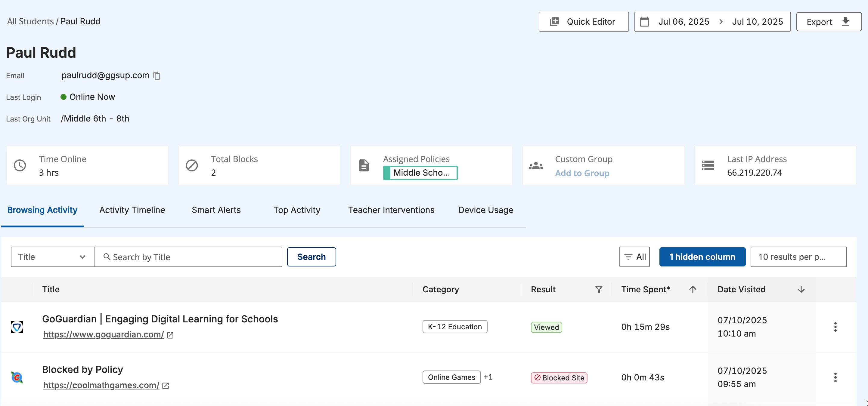The width and height of the screenshot is (868, 406).
Task: Click the green Online Now status dot
Action: point(63,97)
